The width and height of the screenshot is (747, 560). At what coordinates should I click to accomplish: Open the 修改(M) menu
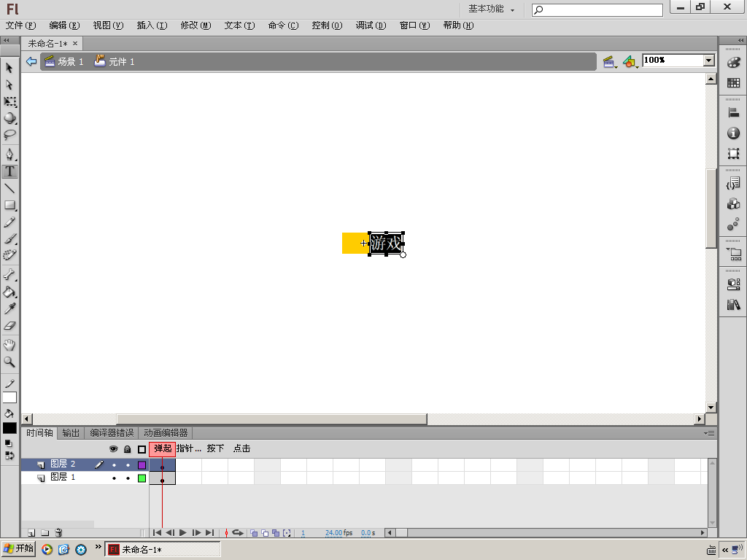pos(196,26)
